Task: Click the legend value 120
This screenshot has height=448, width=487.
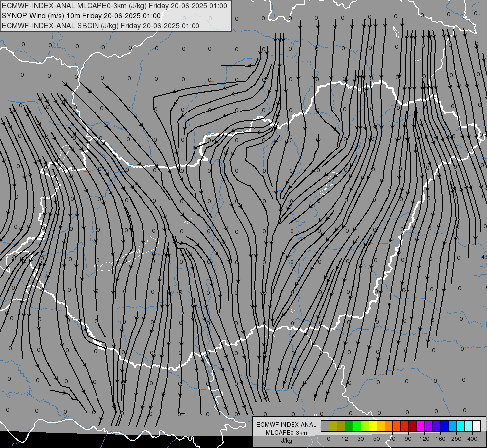Action: [x=425, y=439]
